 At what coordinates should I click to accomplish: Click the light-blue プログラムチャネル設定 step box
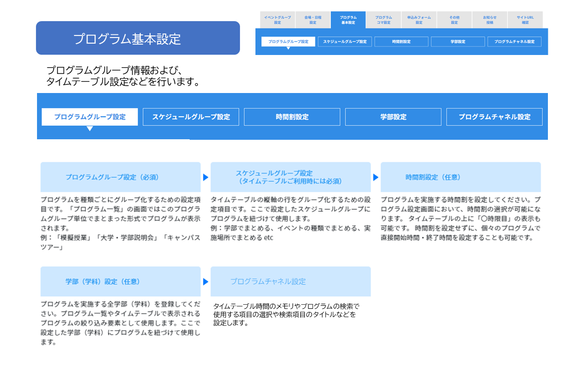point(290,282)
